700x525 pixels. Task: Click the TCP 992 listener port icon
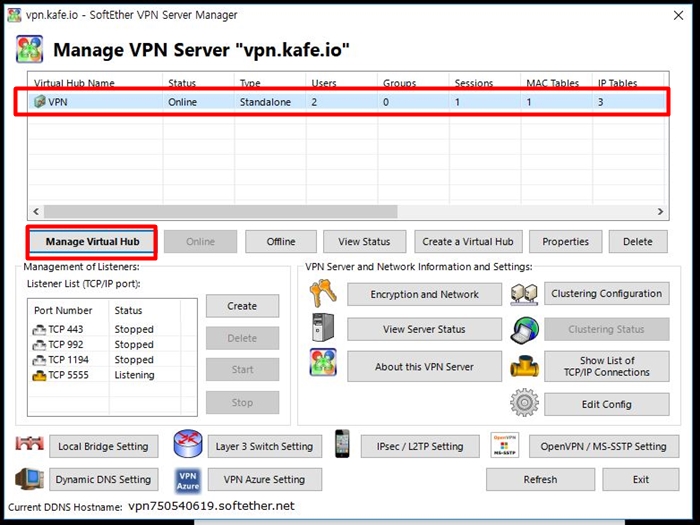click(39, 345)
